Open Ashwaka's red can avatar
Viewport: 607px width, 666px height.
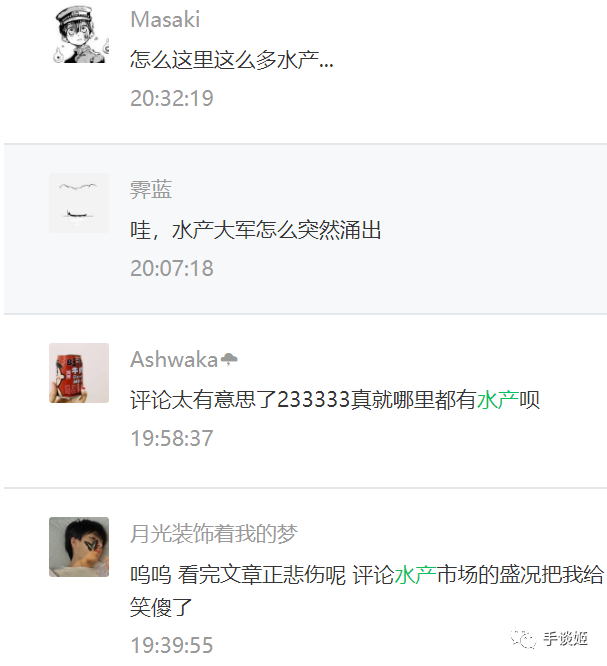pyautogui.click(x=79, y=373)
